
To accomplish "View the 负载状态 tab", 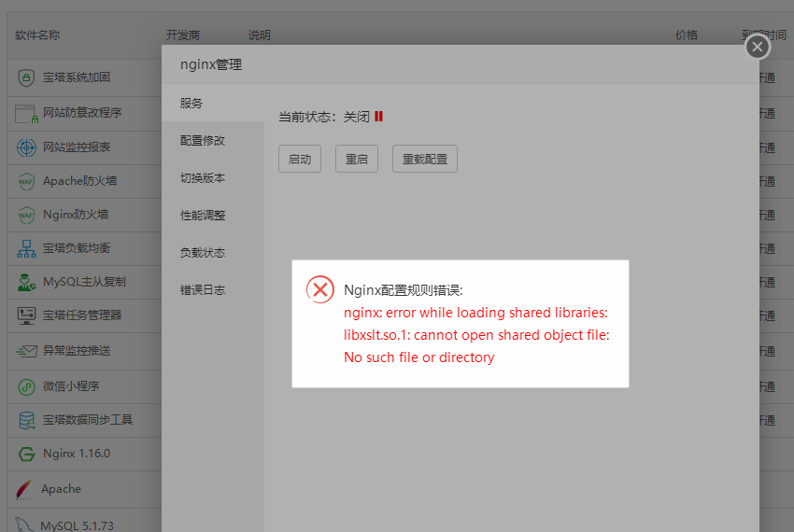I will click(x=213, y=253).
